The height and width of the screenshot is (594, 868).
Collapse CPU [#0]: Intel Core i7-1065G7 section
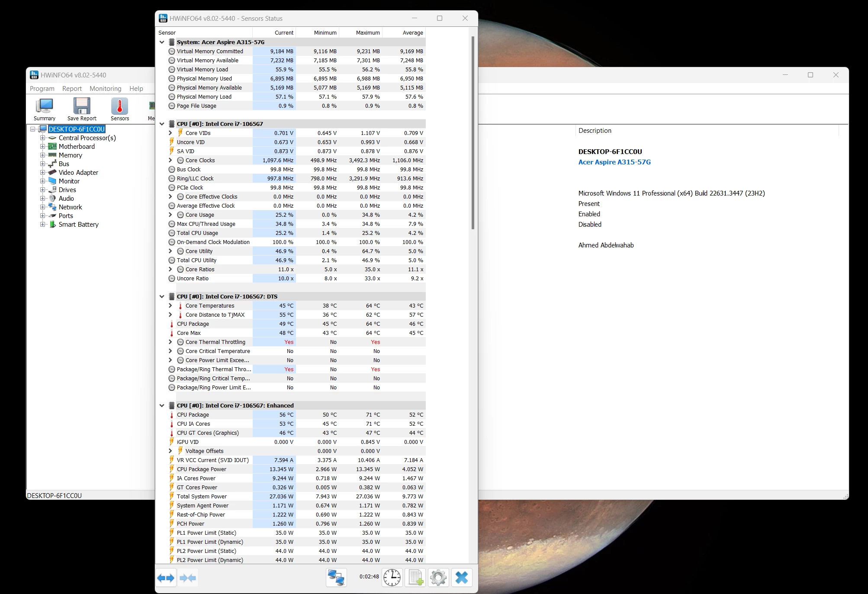click(162, 124)
